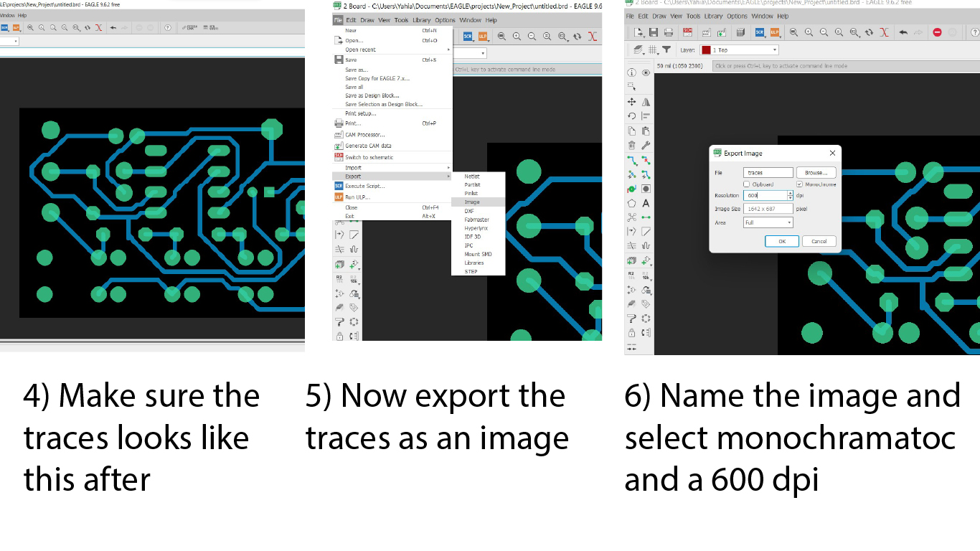Increase resolution with the spinner up arrow
Viewport: 980px width, 551px height.
click(791, 193)
